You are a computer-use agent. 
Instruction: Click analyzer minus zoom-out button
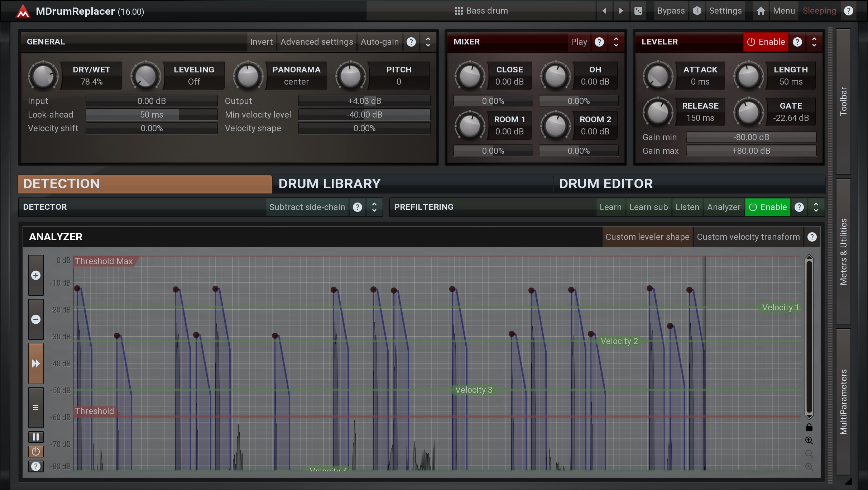point(36,319)
